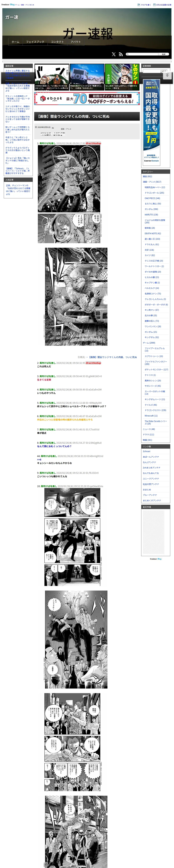Screen dimensions: 174x868
Task: Open the ebook japan 70%OFF coupon banner
Action: 87,98
